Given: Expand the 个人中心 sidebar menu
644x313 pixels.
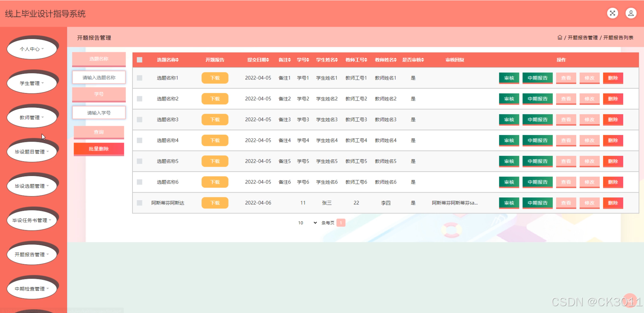Looking at the screenshot, I should tap(32, 49).
